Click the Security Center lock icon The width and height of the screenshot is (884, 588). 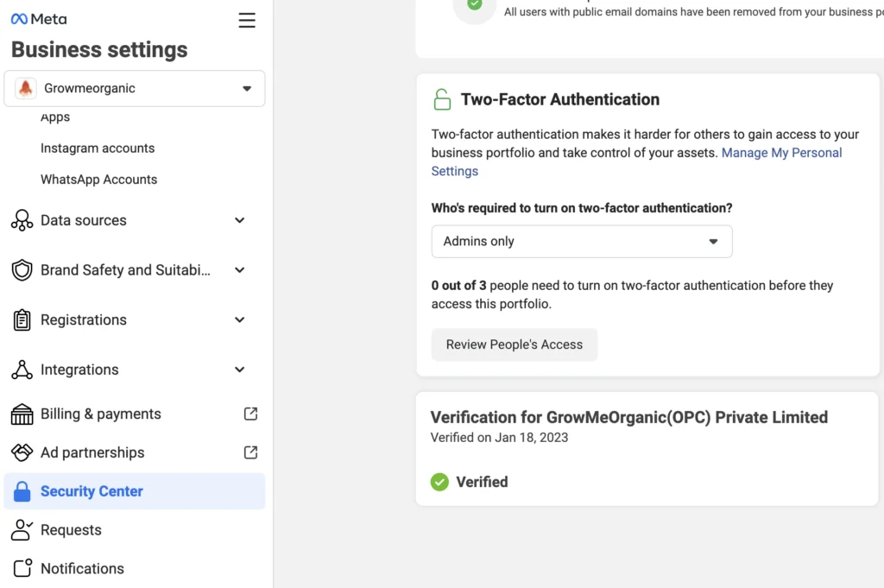point(22,491)
